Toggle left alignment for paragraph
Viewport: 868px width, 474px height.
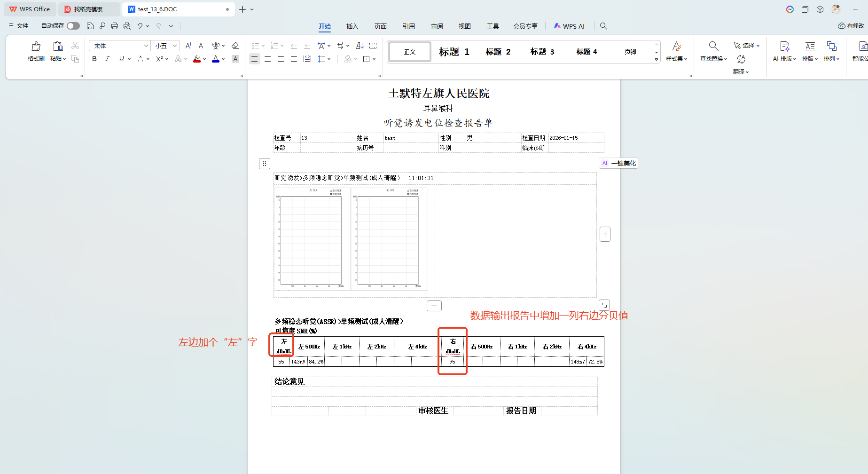[254, 59]
